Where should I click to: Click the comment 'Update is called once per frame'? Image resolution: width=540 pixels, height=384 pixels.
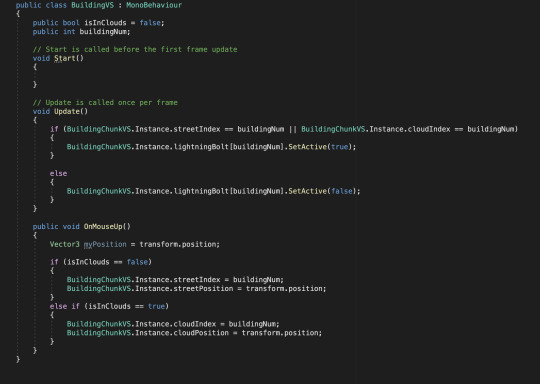tap(105, 103)
